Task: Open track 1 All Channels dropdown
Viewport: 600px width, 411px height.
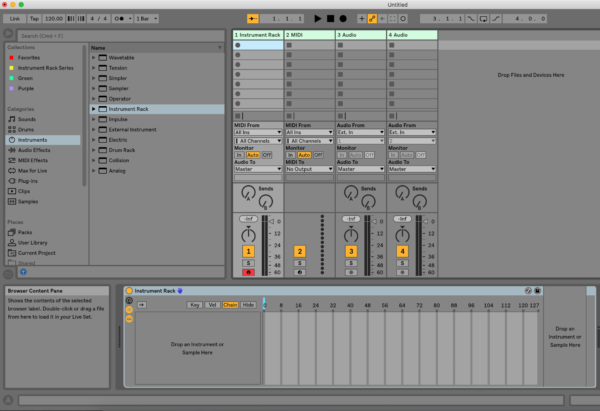Action: [x=258, y=141]
